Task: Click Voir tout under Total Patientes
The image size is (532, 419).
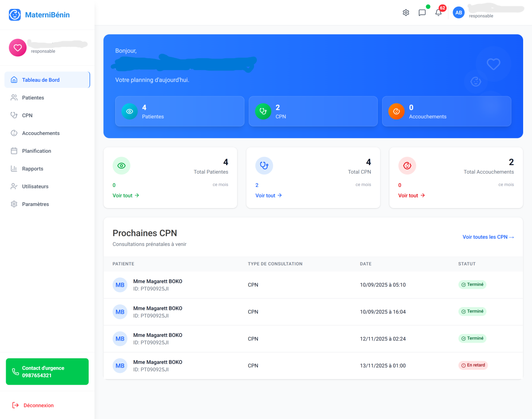Action: pos(126,195)
